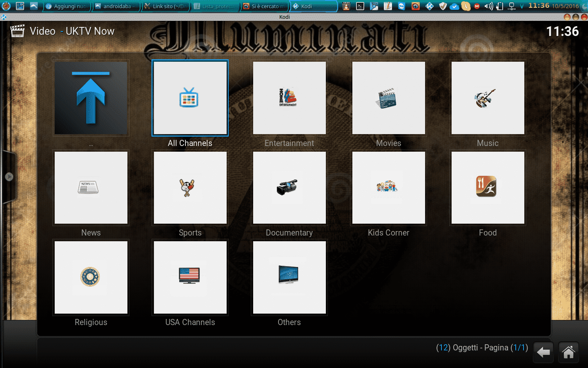Image resolution: width=588 pixels, height=368 pixels.
Task: Open the Religious category tile
Action: tap(91, 277)
